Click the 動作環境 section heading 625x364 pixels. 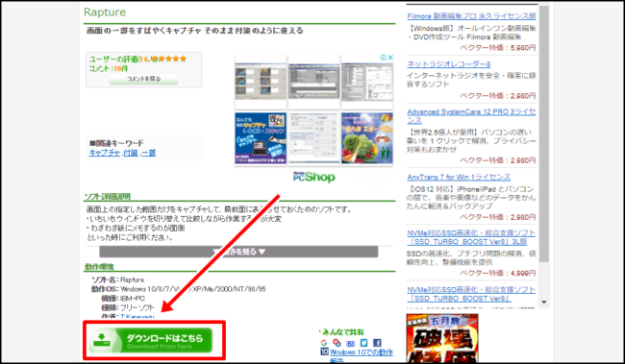pos(99,267)
